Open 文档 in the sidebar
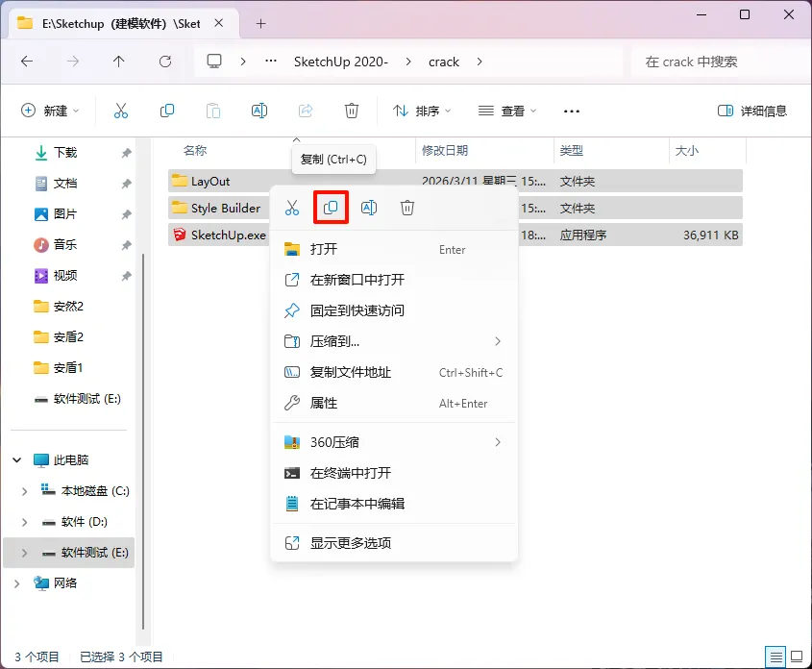This screenshot has height=669, width=812. tap(65, 184)
